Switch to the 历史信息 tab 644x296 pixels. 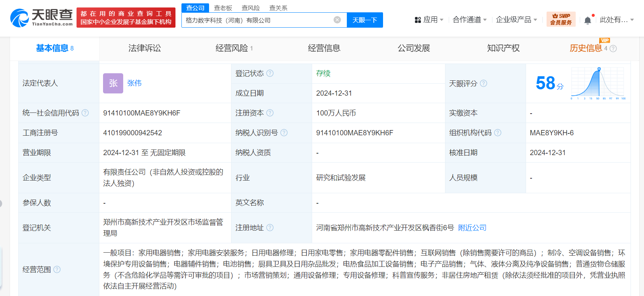pyautogui.click(x=586, y=48)
